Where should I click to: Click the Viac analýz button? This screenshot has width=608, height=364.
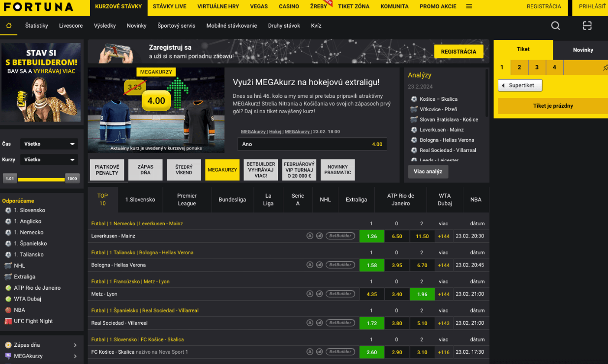coord(428,172)
